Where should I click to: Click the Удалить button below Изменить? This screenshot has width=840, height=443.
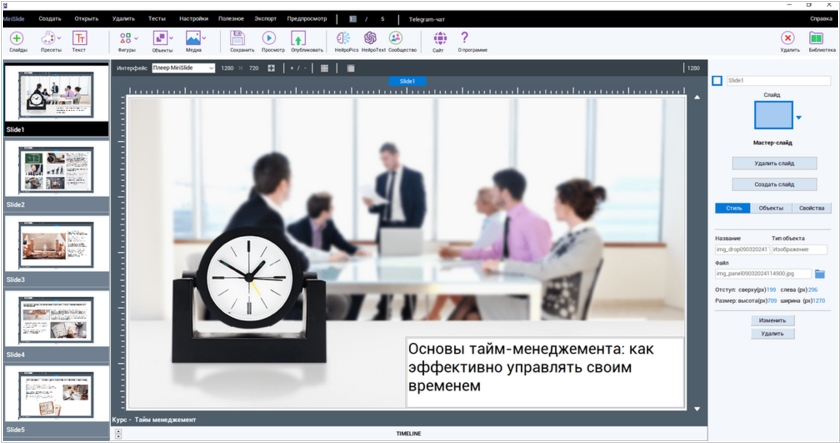pos(772,334)
